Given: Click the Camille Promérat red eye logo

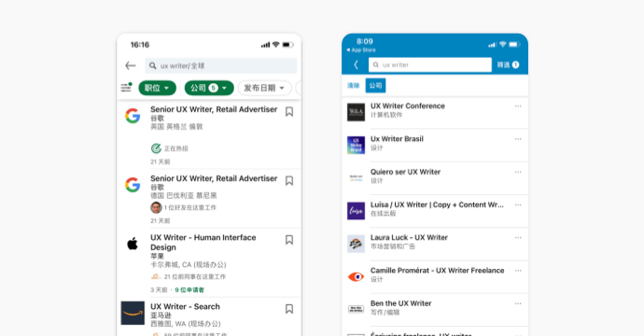Looking at the screenshot, I should point(356,277).
